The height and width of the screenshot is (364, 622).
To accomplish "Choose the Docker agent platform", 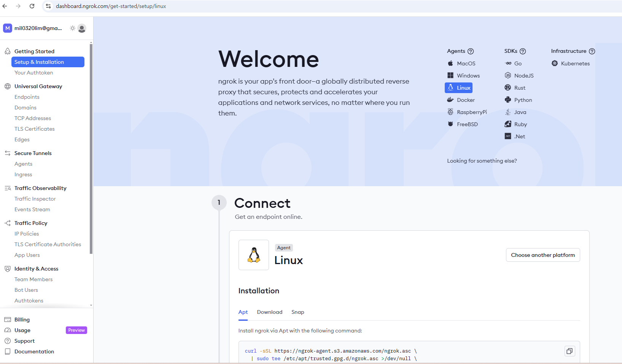I will point(461,100).
